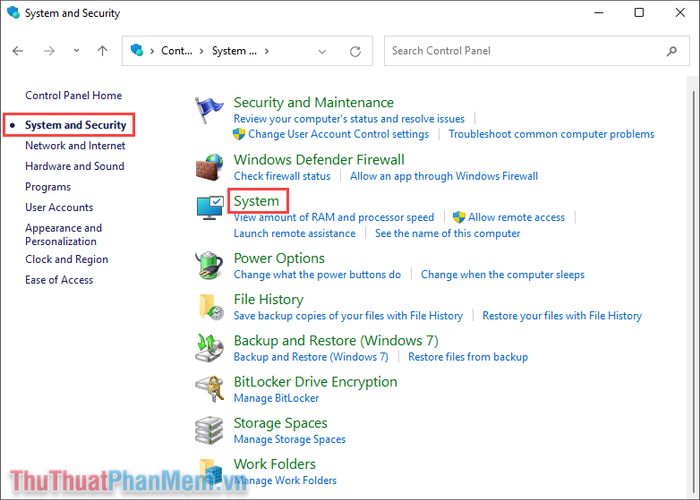Open the Work Folders heading

(275, 464)
